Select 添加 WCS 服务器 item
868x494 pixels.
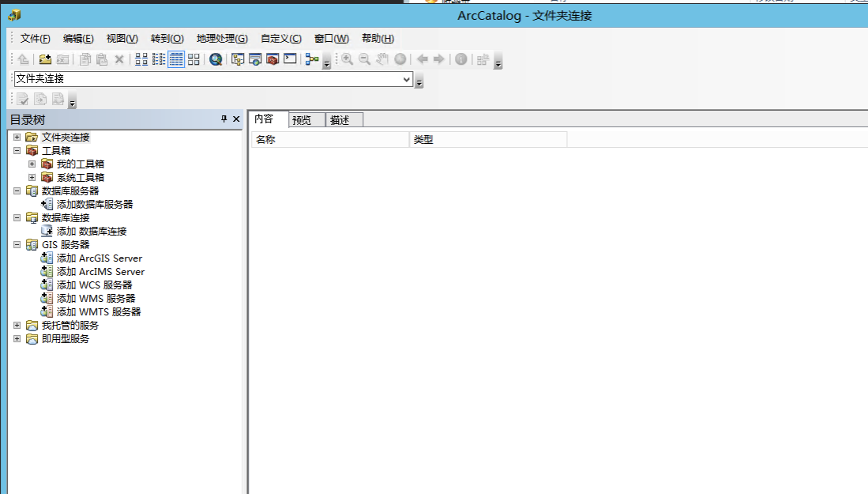coord(94,285)
